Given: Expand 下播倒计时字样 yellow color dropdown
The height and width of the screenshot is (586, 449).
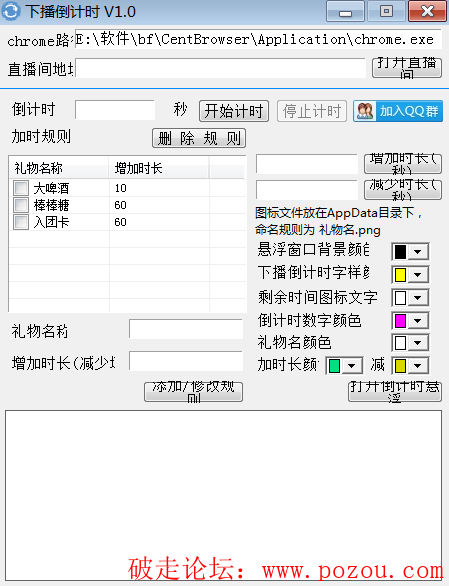Looking at the screenshot, I should [418, 275].
